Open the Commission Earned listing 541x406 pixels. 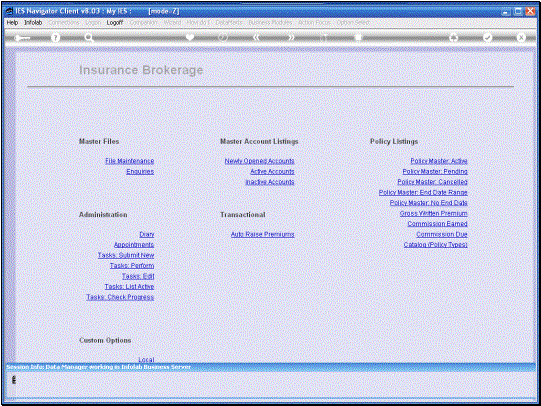point(437,224)
